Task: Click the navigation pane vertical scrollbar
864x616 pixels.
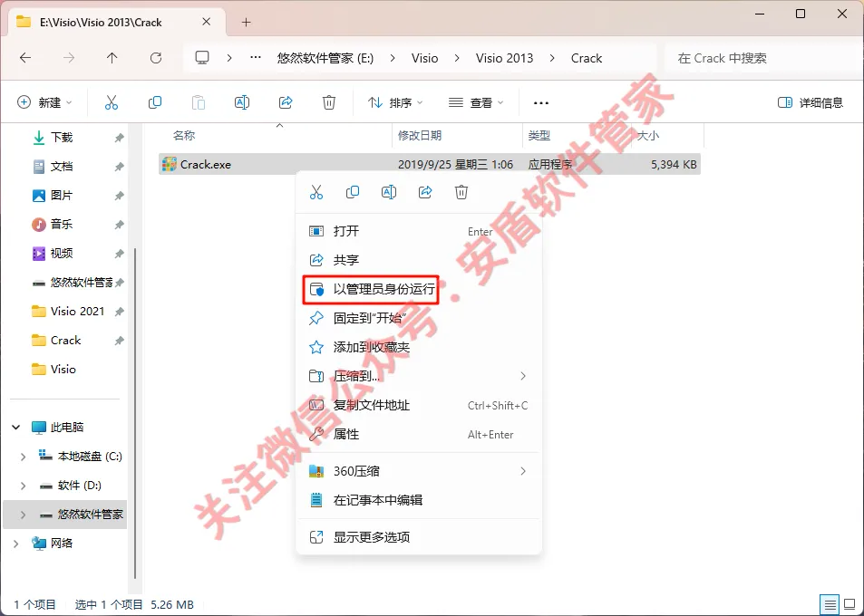Action: 136,413
